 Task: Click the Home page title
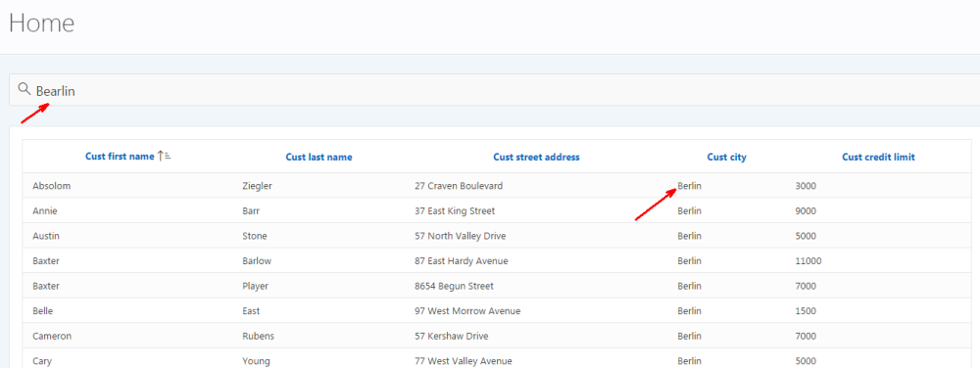(x=41, y=23)
